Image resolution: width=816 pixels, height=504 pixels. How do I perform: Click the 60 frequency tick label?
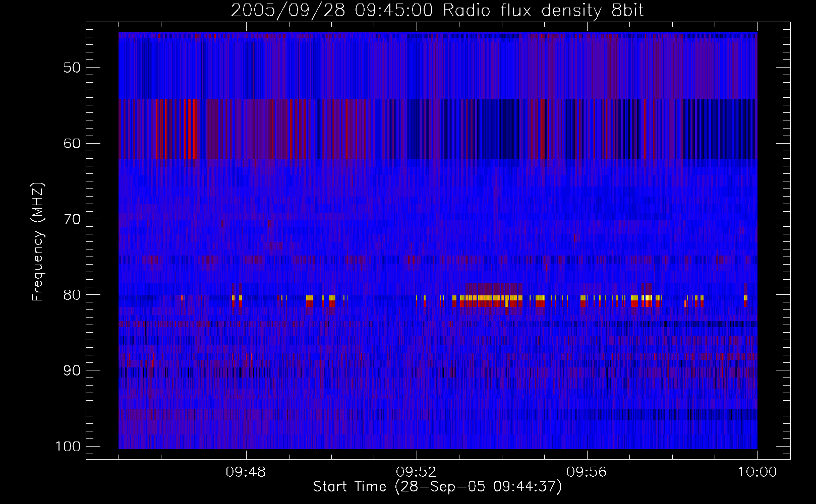(72, 143)
